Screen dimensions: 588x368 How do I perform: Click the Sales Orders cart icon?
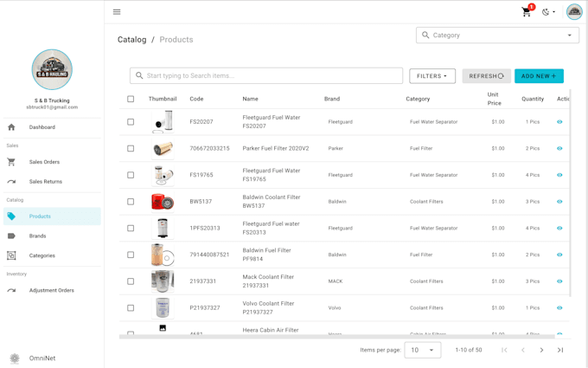11,162
